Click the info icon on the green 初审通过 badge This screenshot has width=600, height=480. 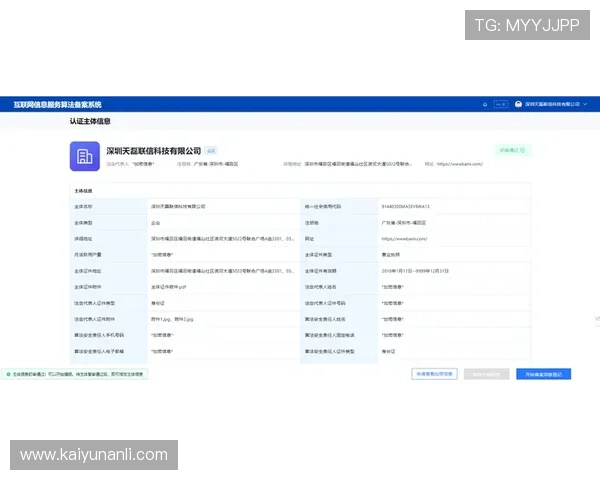click(x=523, y=150)
